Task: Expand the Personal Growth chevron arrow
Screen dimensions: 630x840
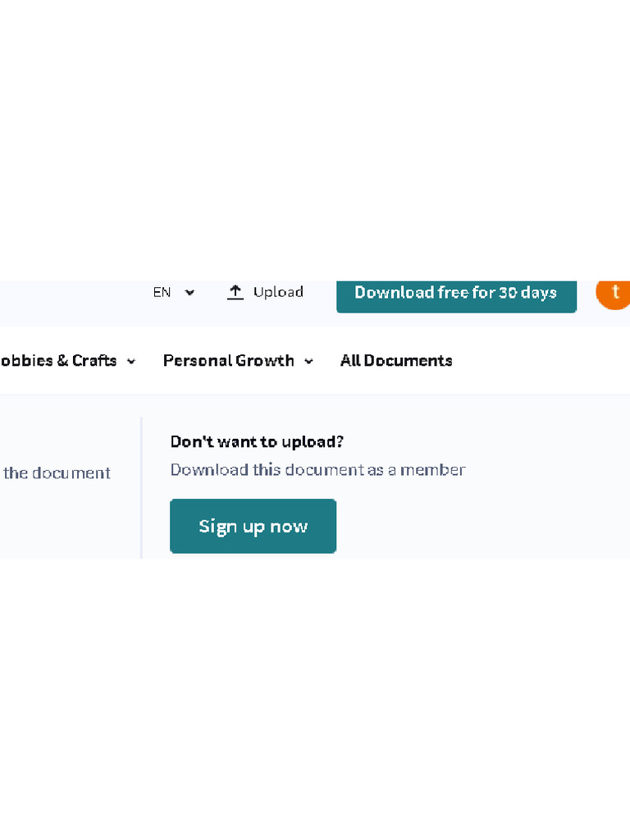Action: [309, 361]
